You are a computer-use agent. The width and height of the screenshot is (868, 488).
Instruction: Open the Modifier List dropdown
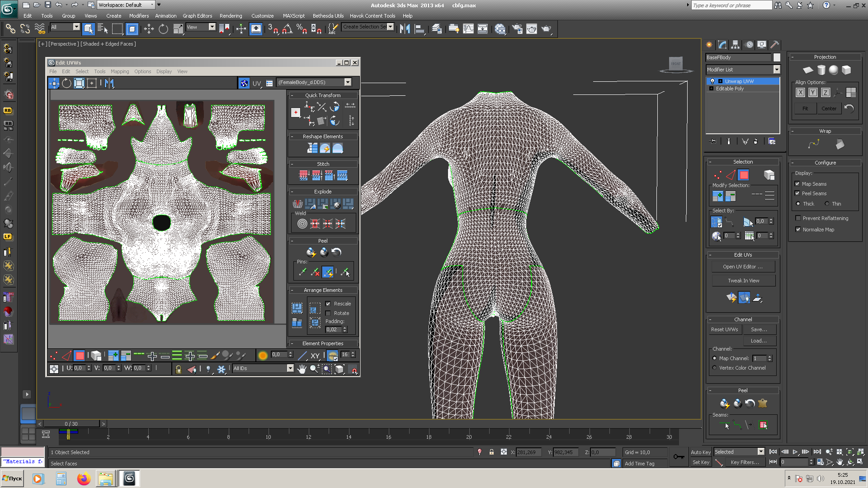point(776,70)
